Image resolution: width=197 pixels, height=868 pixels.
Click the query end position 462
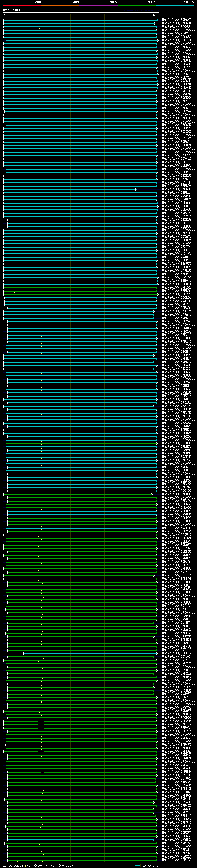click(x=155, y=15)
